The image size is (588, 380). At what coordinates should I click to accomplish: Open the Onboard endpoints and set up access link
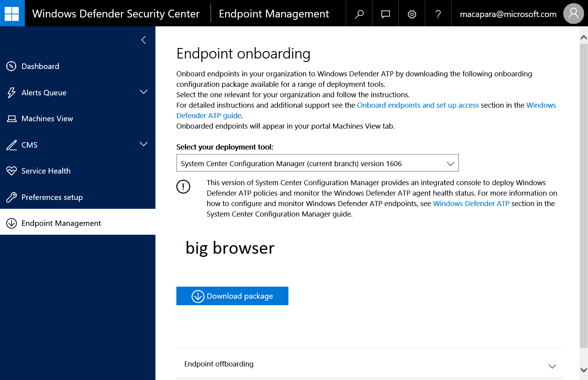418,105
